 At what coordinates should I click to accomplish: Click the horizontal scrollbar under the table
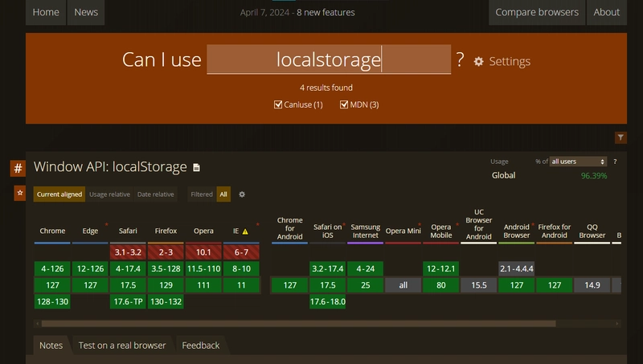pyautogui.click(x=298, y=324)
